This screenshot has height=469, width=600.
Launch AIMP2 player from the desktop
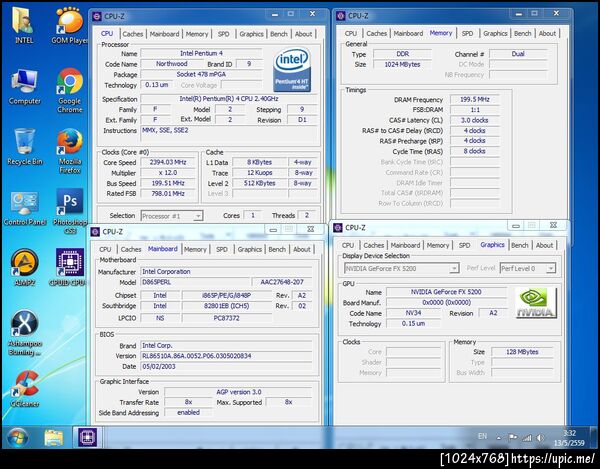pyautogui.click(x=24, y=267)
